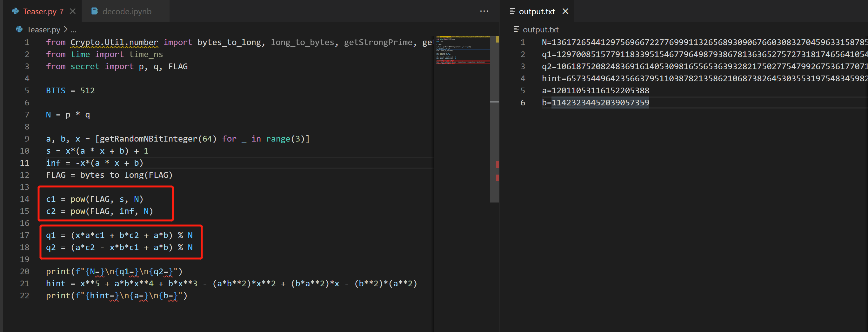
Task: Open the breadcrumb ellipsis symbol dropdown
Action: pos(73,30)
